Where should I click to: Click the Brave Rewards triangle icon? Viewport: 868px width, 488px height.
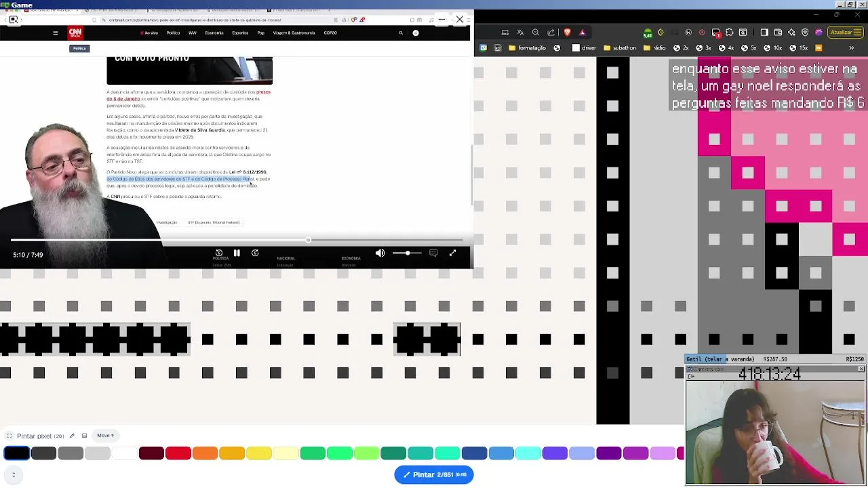tap(583, 32)
